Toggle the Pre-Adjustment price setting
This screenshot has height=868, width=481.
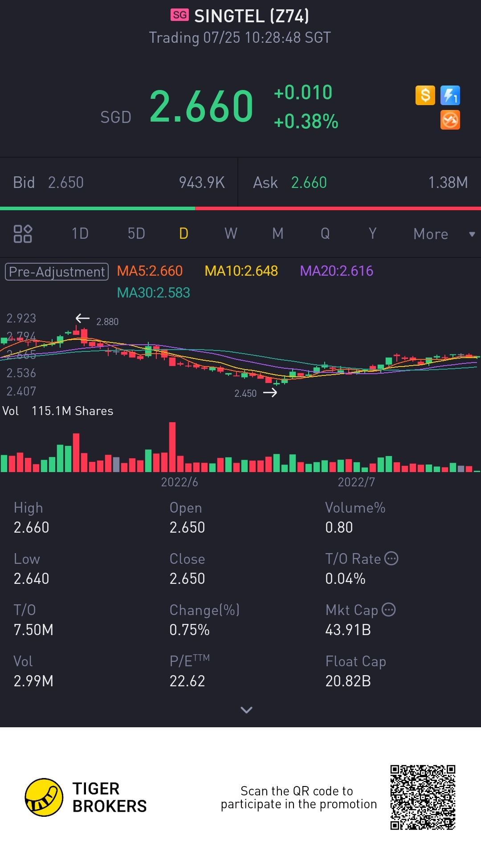(57, 272)
